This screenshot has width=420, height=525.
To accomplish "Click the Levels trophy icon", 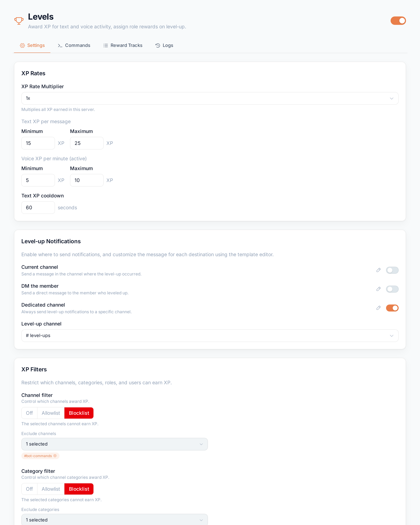I will pos(19,21).
